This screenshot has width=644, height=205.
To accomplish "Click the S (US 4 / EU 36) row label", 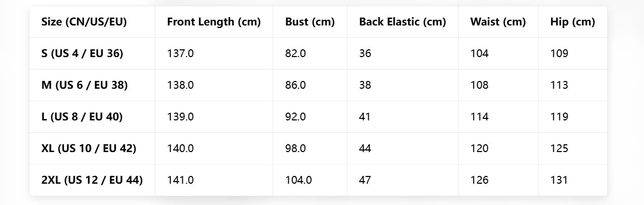I will tap(82, 53).
